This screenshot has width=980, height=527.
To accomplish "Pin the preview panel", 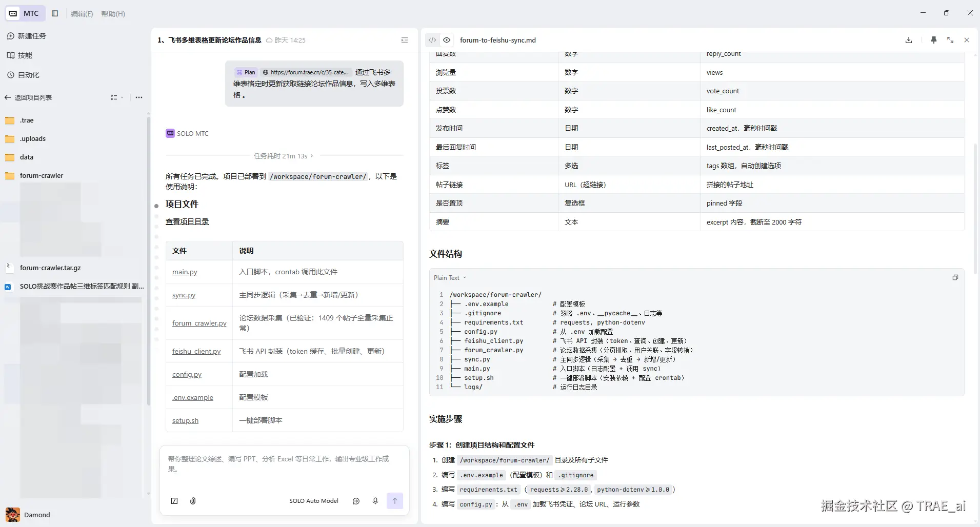I will tap(934, 40).
